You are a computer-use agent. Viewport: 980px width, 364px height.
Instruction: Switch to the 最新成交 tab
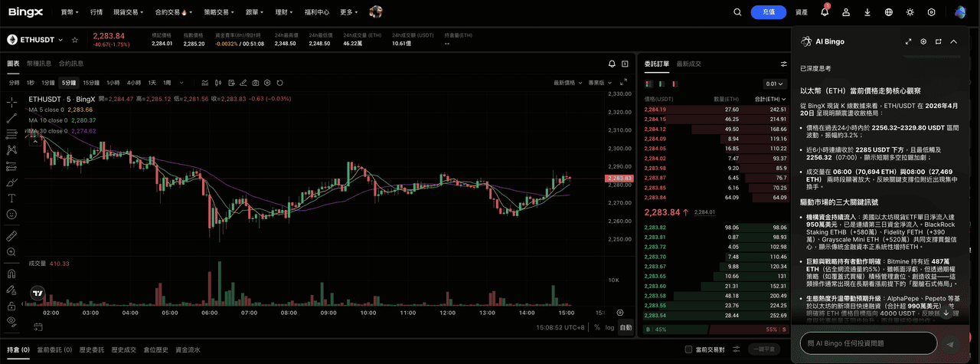688,64
